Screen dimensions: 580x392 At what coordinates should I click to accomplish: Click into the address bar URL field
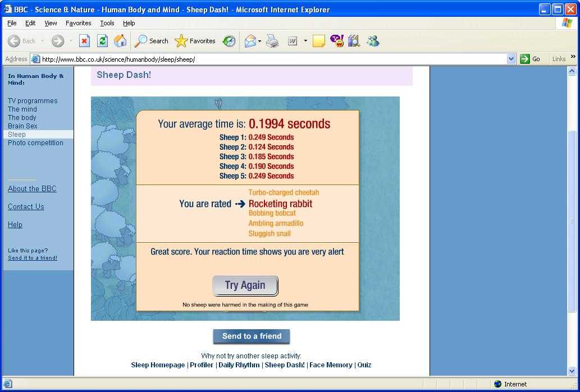pyautogui.click(x=270, y=59)
